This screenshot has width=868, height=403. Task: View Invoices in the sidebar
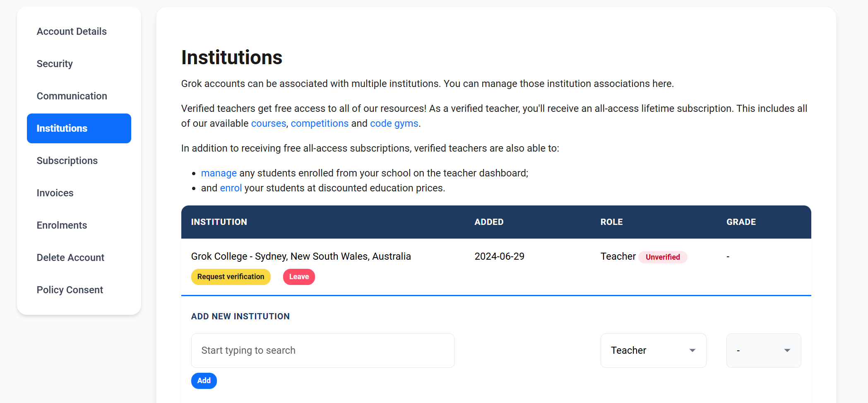[55, 193]
